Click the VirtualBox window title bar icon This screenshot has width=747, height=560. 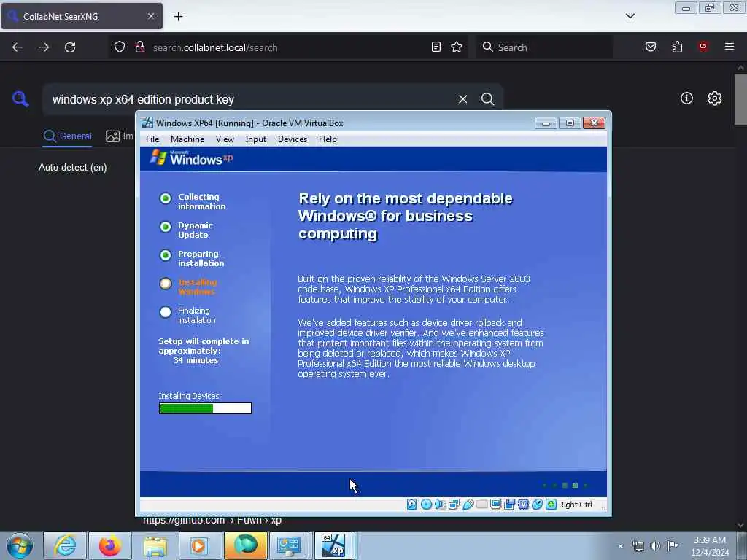(x=147, y=122)
